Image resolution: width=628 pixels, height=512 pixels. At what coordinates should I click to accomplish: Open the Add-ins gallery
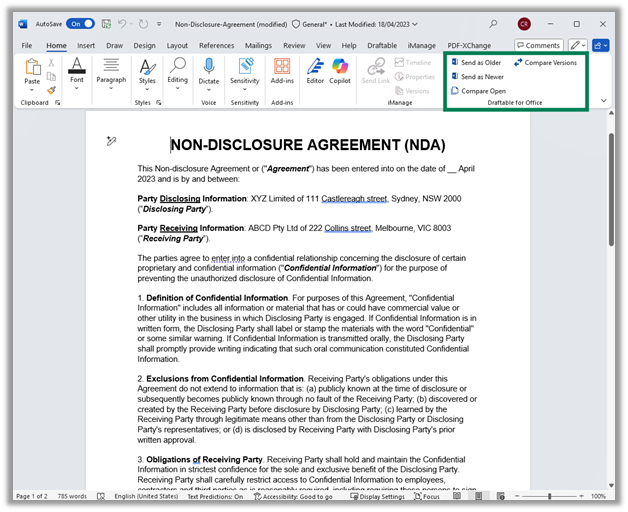click(x=282, y=72)
